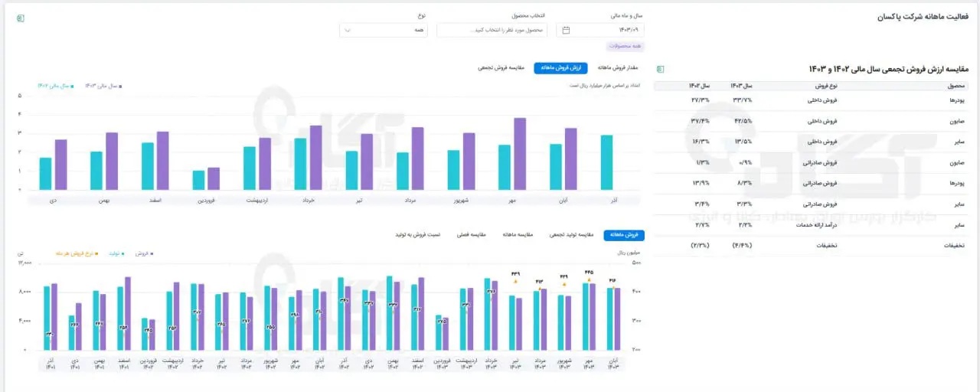The image size is (980, 392).
Task: Click the teal آذر bar in upper chart
Action: 606,162
